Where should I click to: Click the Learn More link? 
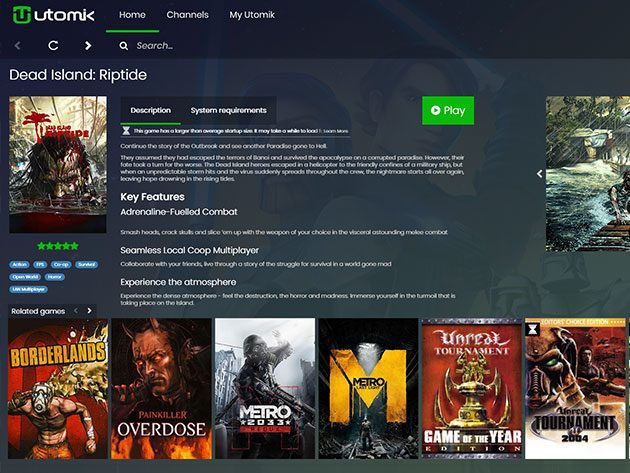pos(335,131)
